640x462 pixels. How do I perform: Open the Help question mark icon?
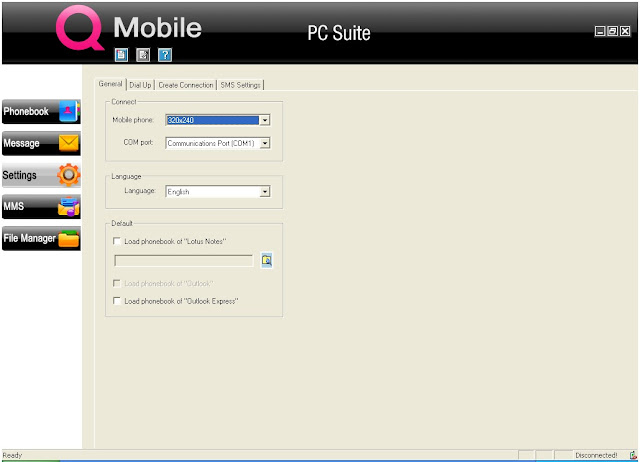pyautogui.click(x=165, y=55)
